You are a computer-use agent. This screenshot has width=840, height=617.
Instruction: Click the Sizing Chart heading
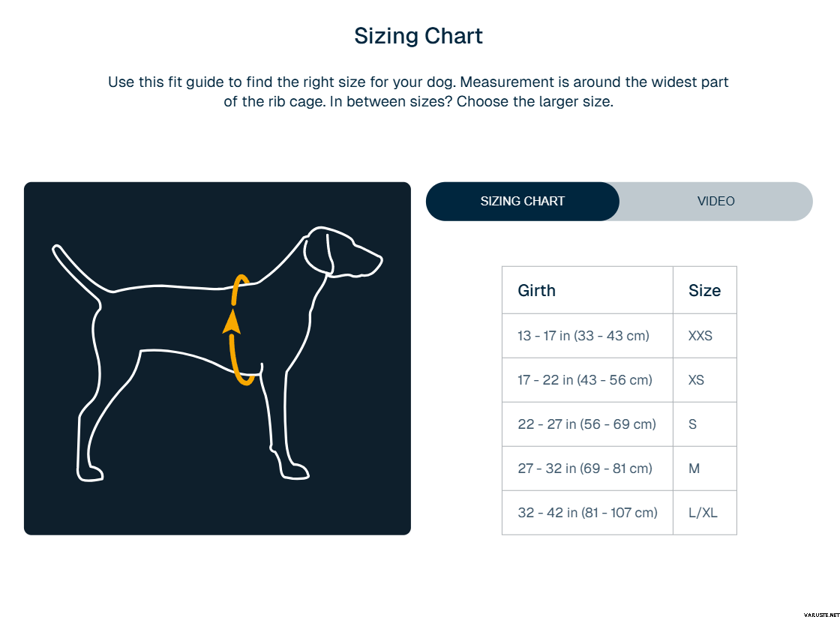tap(418, 36)
